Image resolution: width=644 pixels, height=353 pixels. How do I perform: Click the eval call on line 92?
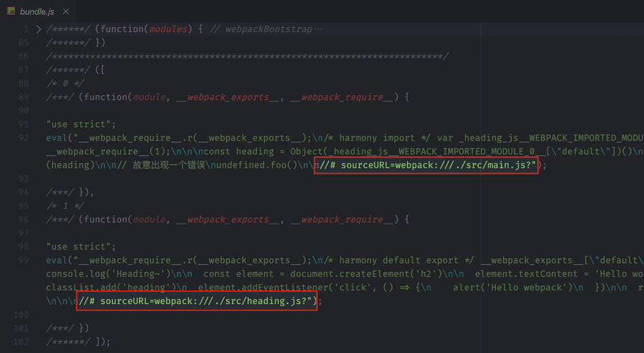click(x=57, y=138)
